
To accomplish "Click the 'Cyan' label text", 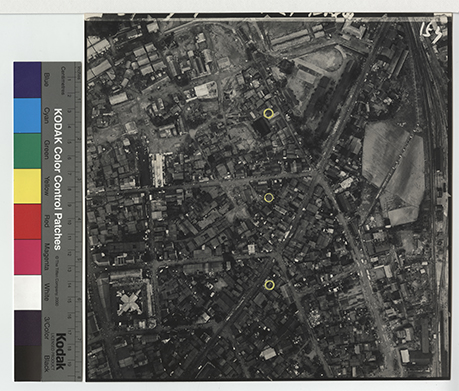I will point(47,115).
